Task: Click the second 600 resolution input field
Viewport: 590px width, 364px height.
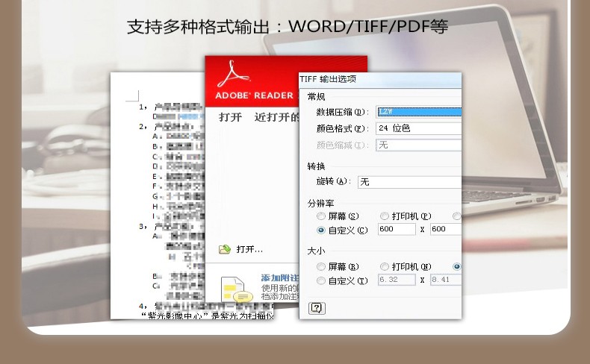Action: pos(446,229)
